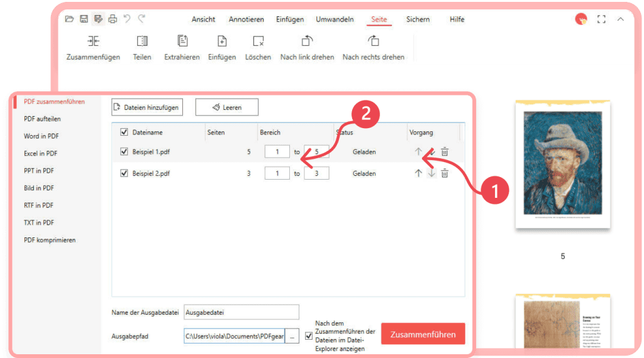Toggle show in Datei-Explorer checkbox
Screen dimensions: 644x358
[309, 336]
